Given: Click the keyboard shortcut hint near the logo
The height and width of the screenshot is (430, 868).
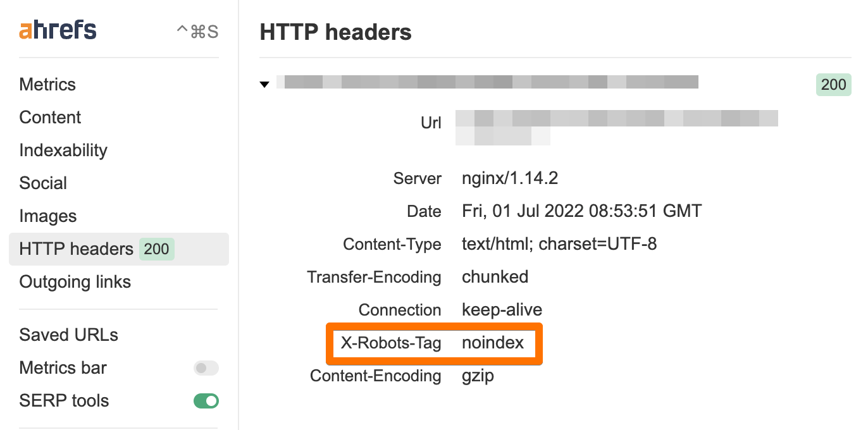Looking at the screenshot, I should tap(198, 29).
